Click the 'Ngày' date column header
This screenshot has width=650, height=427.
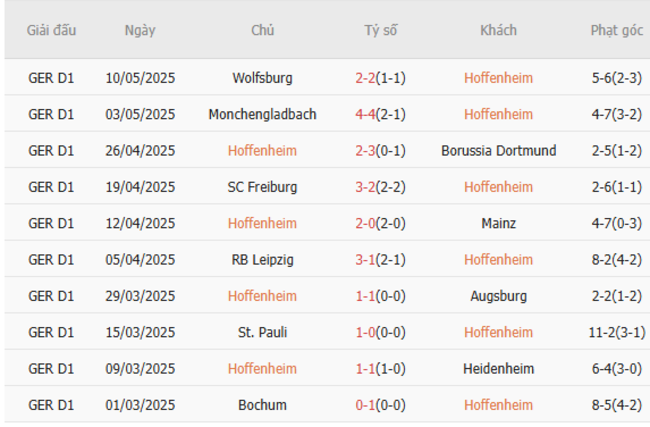pyautogui.click(x=140, y=30)
